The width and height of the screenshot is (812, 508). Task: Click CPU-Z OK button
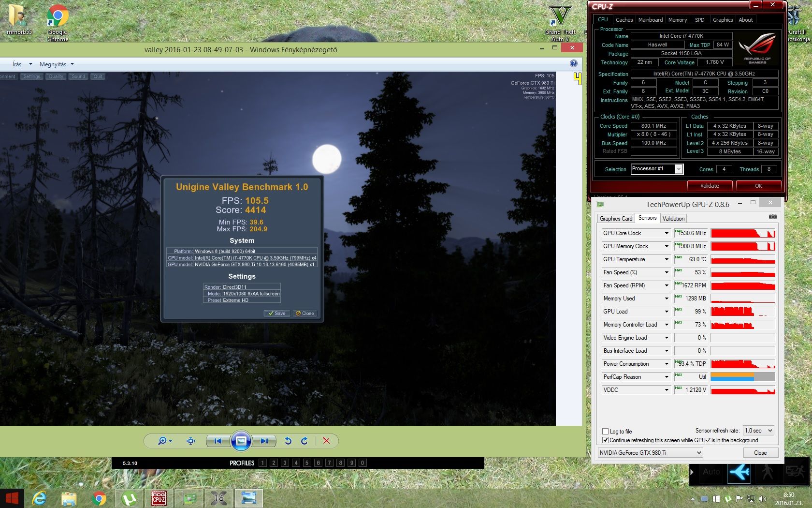pyautogui.click(x=758, y=186)
